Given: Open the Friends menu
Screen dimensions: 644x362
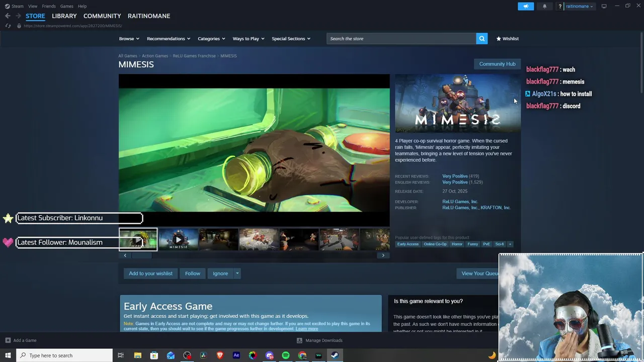Looking at the screenshot, I should point(49,6).
